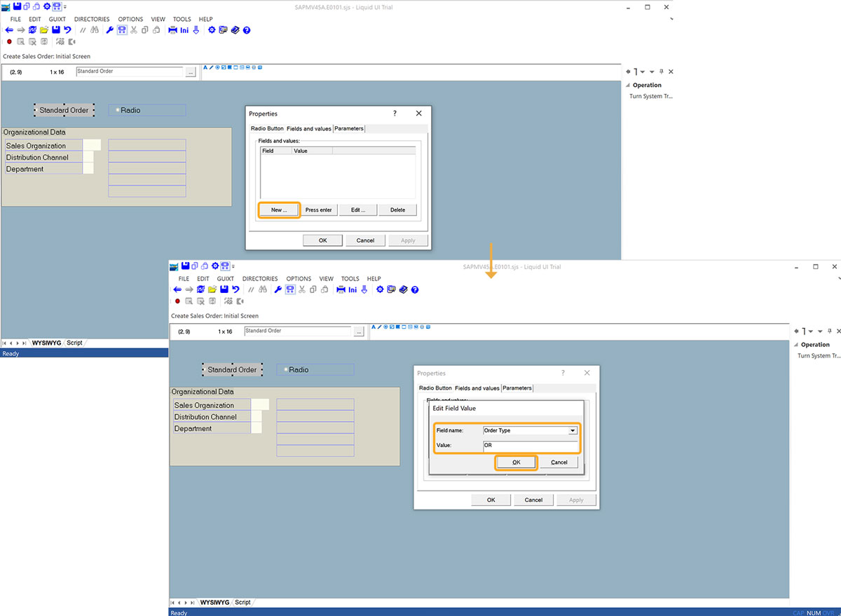Click the blue Help question icon in front window
Screen dimensions: 841x616
pyautogui.click(x=415, y=289)
